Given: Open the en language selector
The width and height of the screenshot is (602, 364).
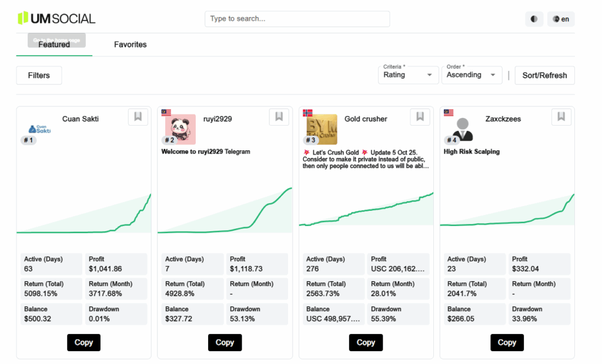Looking at the screenshot, I should tap(561, 19).
